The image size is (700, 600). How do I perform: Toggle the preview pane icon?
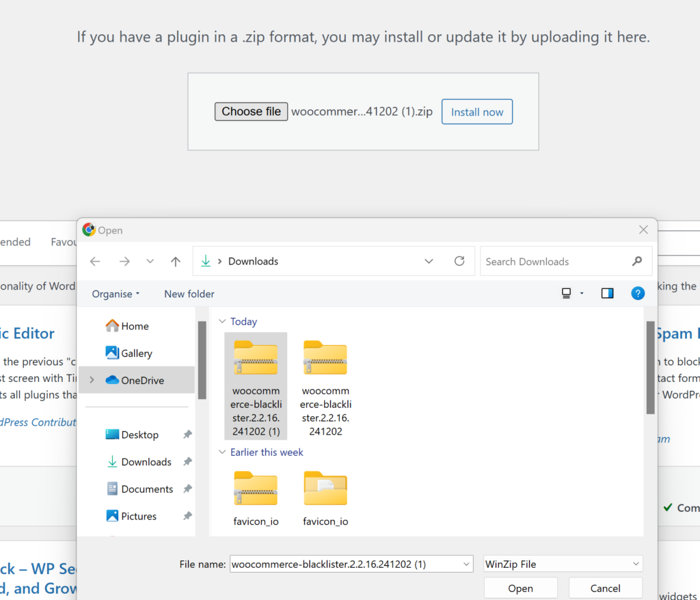[x=607, y=293]
